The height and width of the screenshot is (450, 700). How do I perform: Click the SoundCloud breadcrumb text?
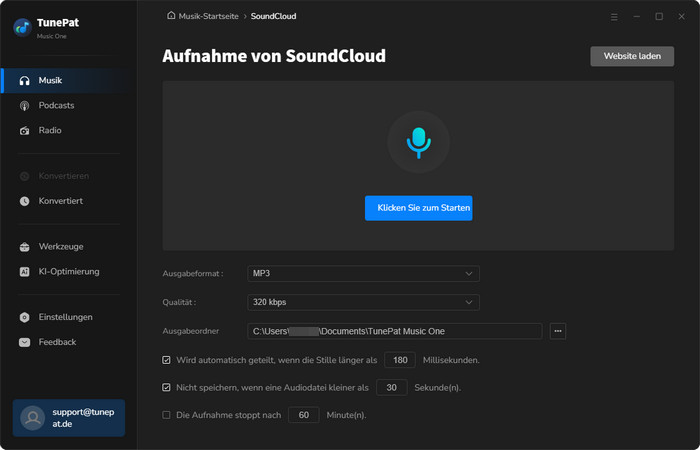click(x=273, y=16)
